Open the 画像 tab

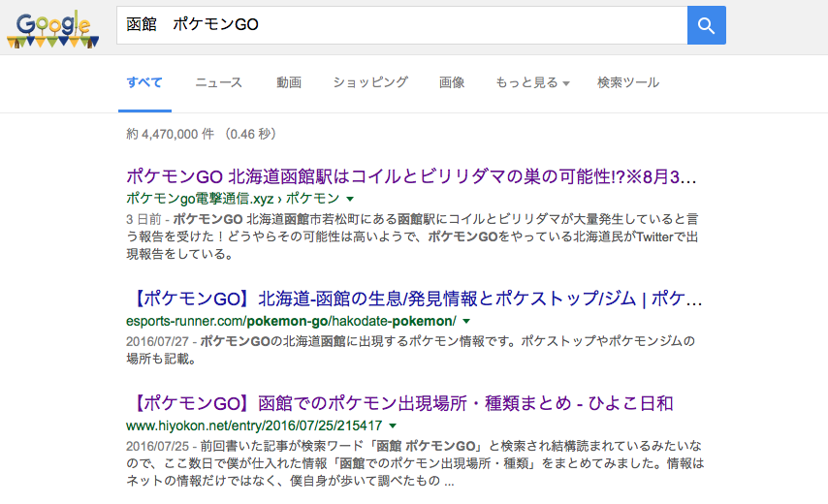452,82
